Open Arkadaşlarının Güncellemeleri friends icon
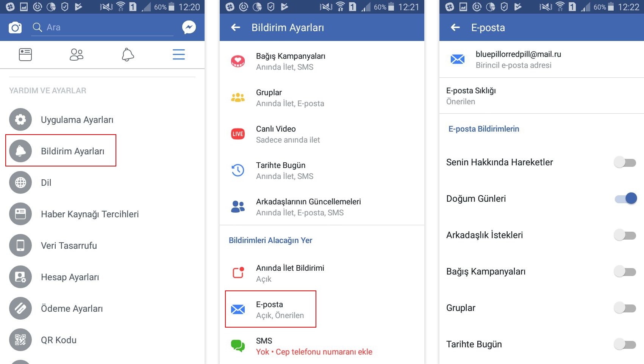 coord(238,207)
